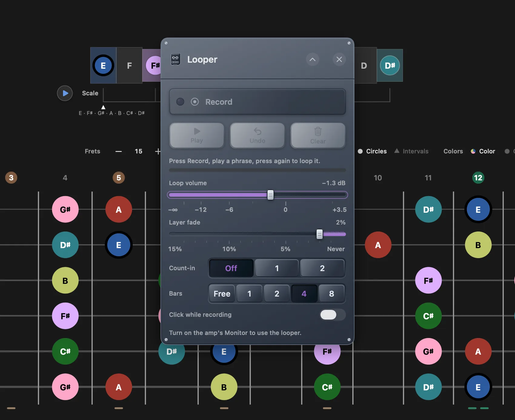Click the -1.3 dB loop volume value
This screenshot has height=420, width=515.
tap(334, 183)
